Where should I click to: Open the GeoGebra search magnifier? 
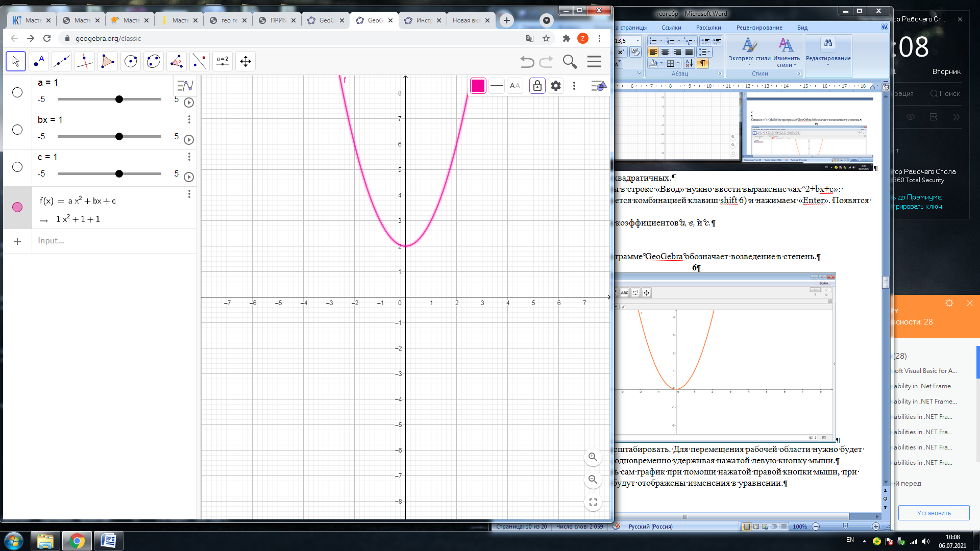(570, 62)
